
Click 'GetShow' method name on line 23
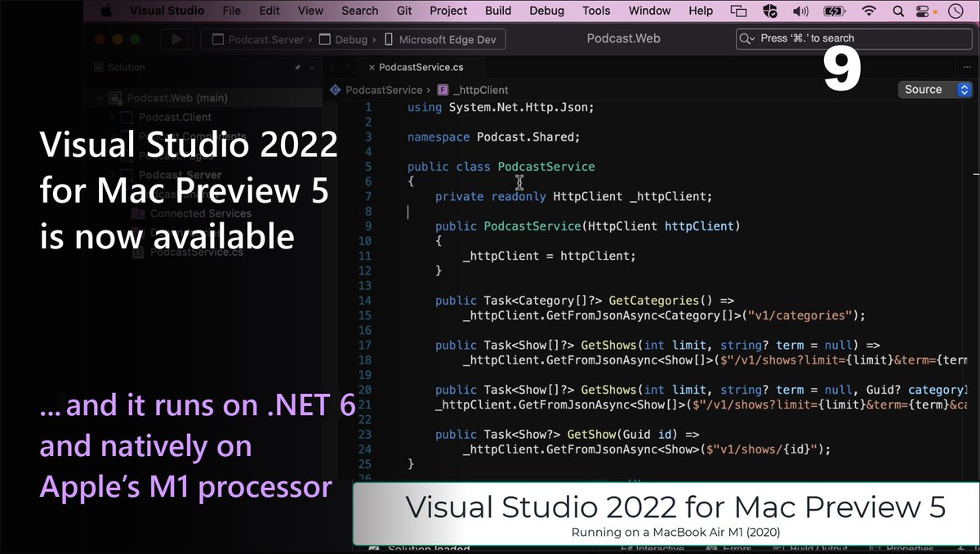pyautogui.click(x=590, y=435)
